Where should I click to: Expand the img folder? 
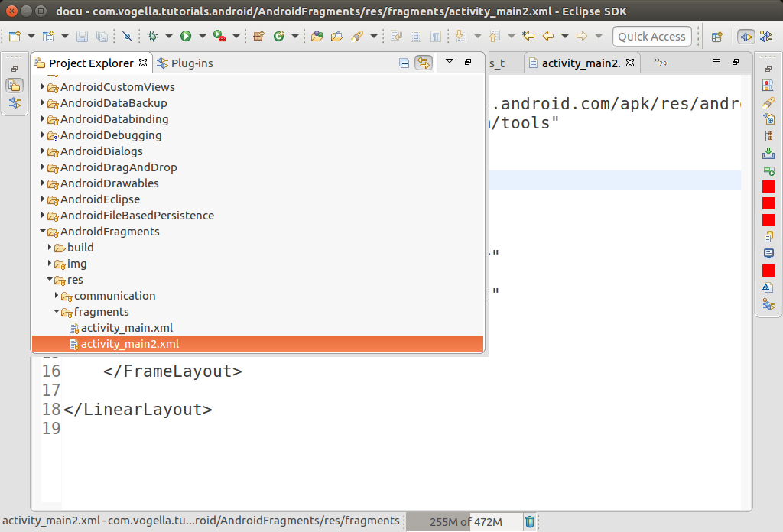pos(50,263)
